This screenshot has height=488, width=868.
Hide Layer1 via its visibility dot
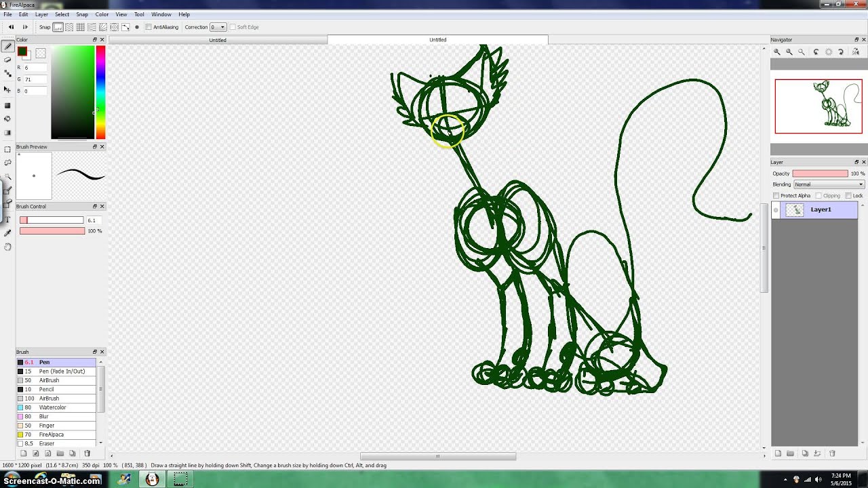click(x=776, y=210)
